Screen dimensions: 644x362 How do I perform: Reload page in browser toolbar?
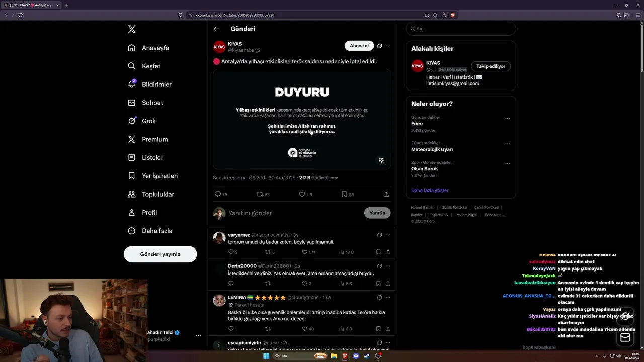click(x=21, y=15)
